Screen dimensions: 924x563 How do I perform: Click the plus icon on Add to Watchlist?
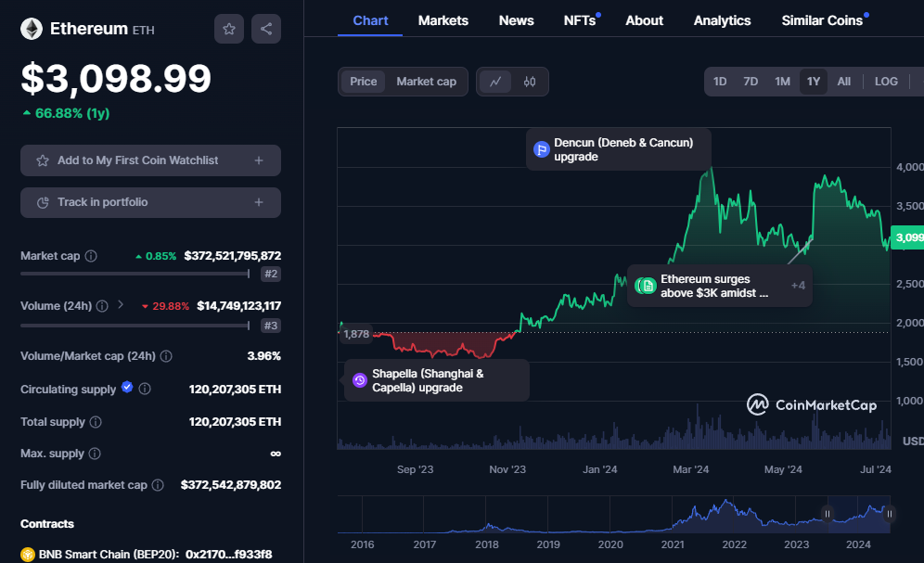coord(259,160)
